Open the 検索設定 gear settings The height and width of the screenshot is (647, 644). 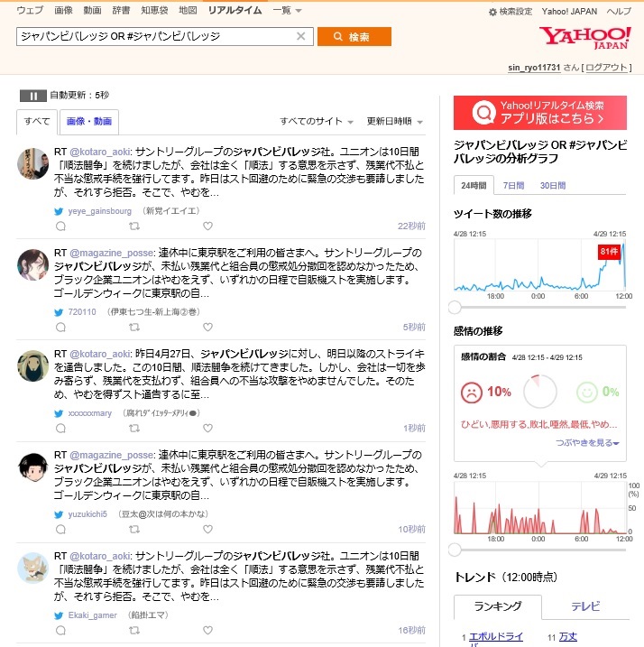point(511,12)
